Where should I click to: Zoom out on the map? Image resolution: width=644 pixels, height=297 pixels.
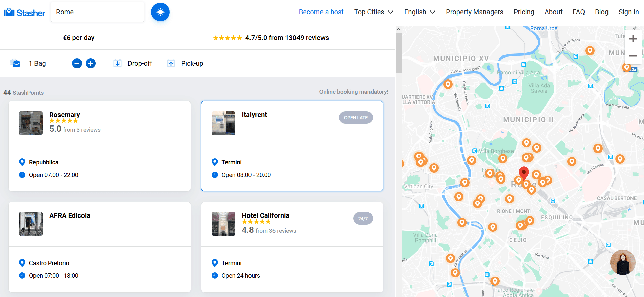coord(633,55)
